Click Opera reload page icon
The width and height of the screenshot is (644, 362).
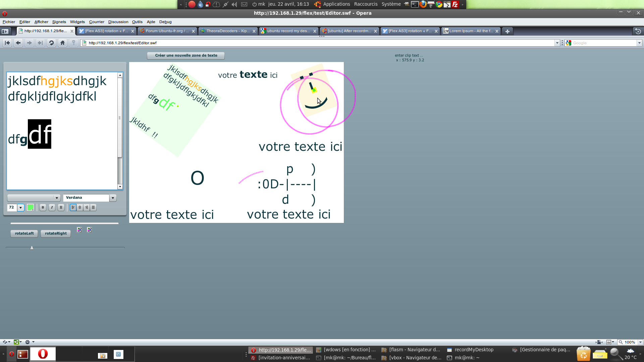(51, 43)
